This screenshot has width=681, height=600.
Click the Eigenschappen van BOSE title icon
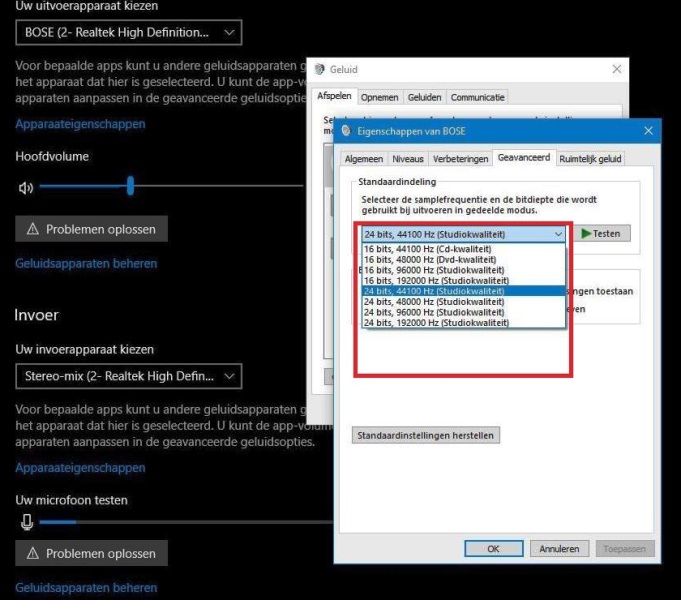(x=346, y=131)
